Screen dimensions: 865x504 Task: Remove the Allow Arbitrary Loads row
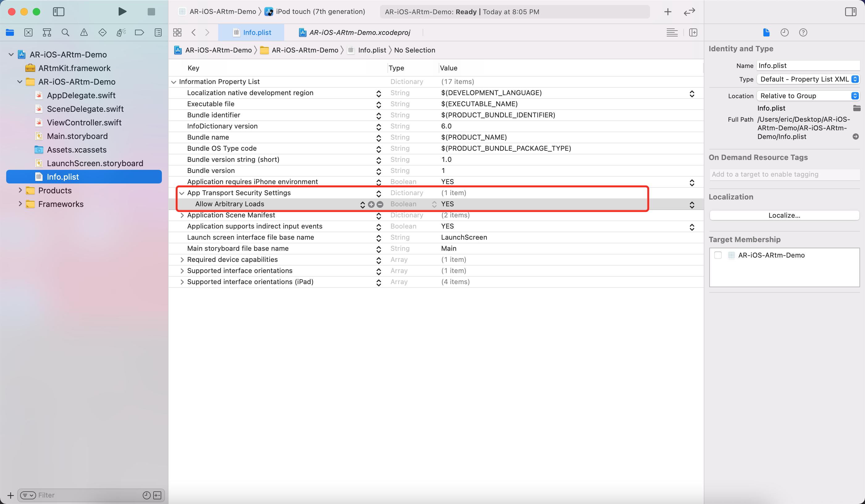click(x=380, y=204)
